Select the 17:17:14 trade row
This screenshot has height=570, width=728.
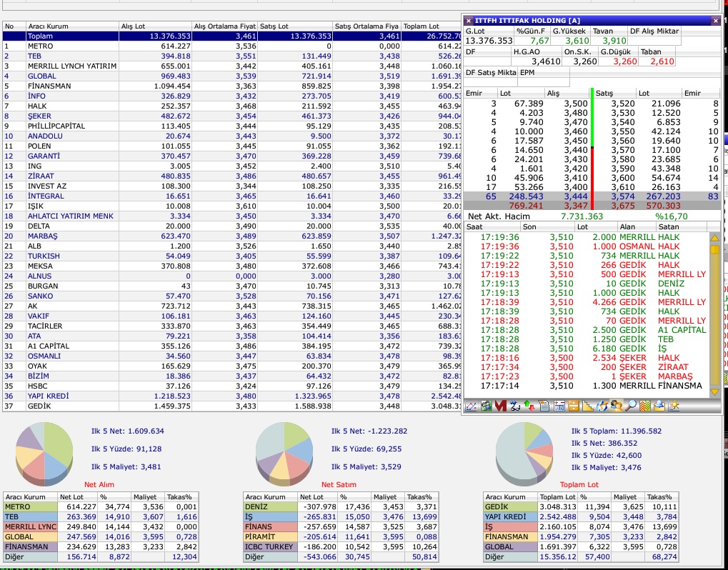point(587,386)
